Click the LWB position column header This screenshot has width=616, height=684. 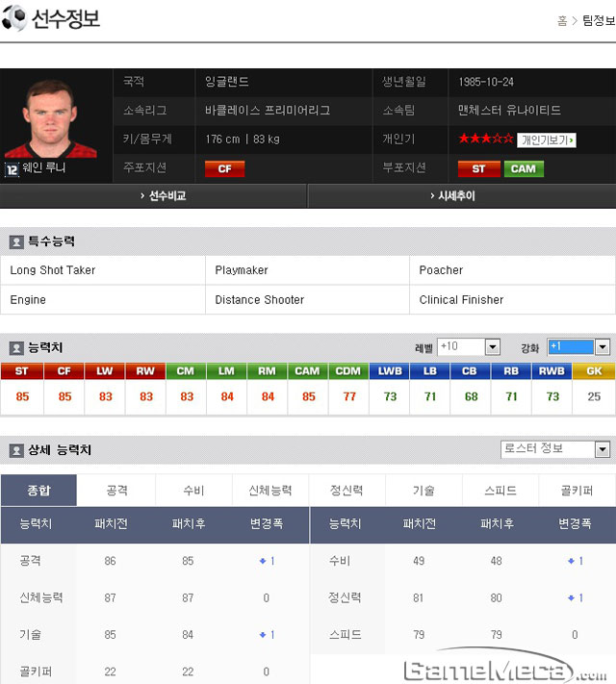click(x=390, y=371)
